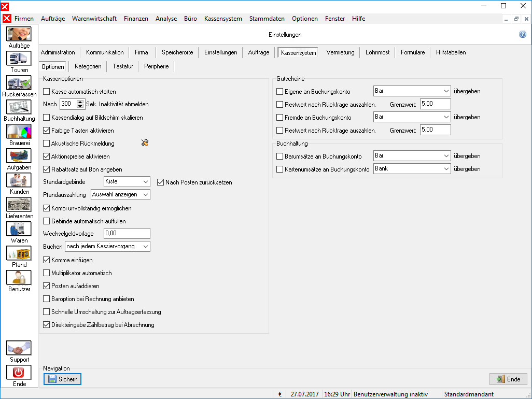Expand the Standardgebinde Kiste dropdown
This screenshot has height=399, width=532.
(x=127, y=182)
